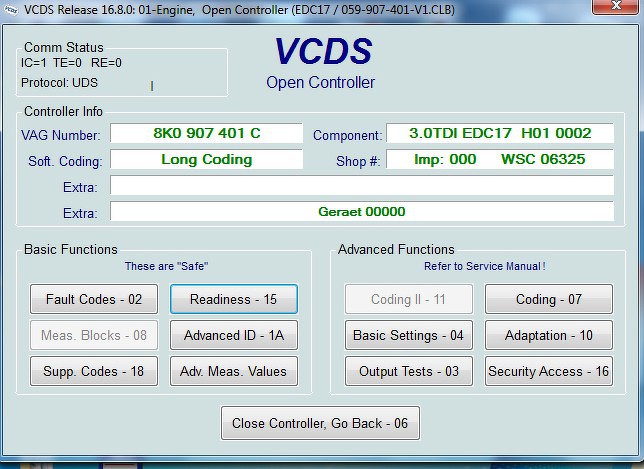Viewport: 644px width, 469px height.
Task: Click the IC=1 TE=0 RE=0 status text
Action: point(71,63)
